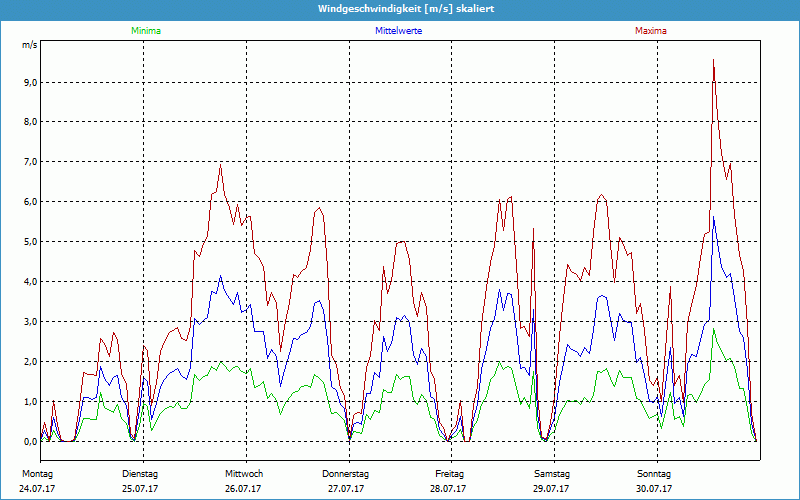Click the red maxima peak above 9,0 on Sonntag
800x500 pixels.
713,61
